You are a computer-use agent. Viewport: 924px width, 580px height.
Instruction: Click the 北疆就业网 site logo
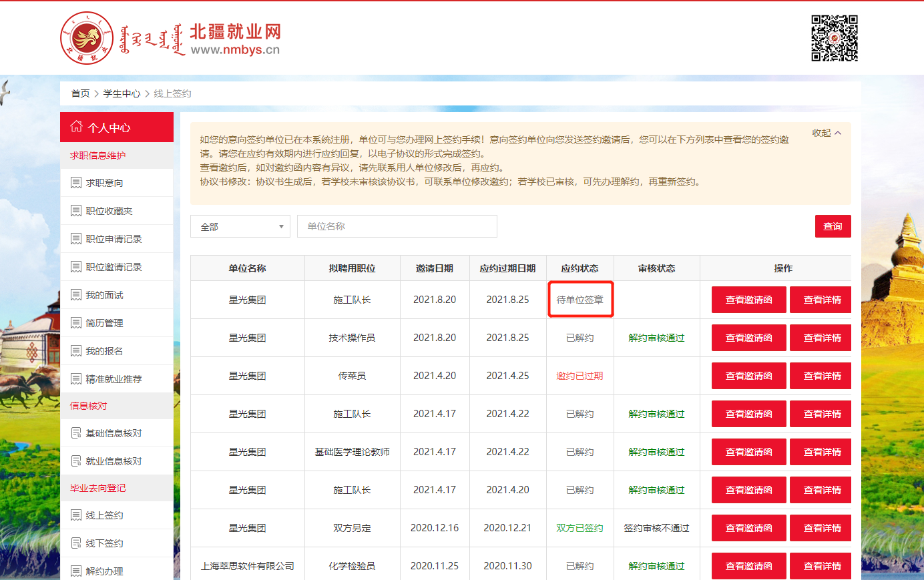click(170, 39)
